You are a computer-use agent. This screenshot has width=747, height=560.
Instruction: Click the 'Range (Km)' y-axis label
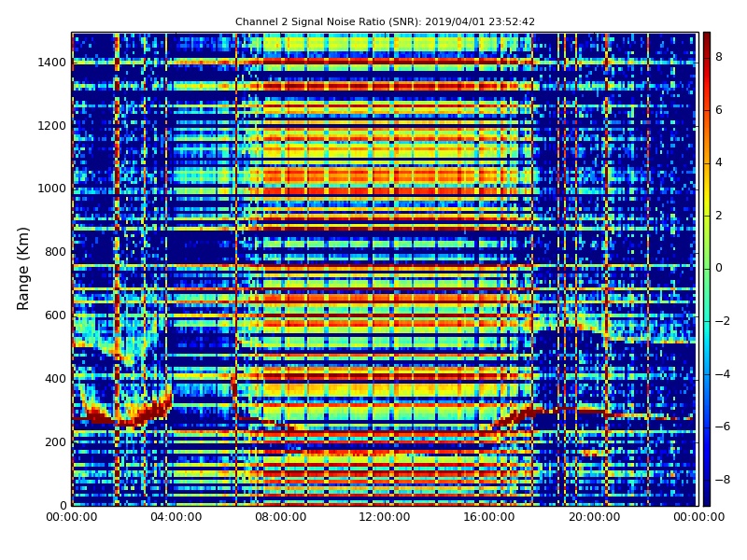pyautogui.click(x=22, y=269)
